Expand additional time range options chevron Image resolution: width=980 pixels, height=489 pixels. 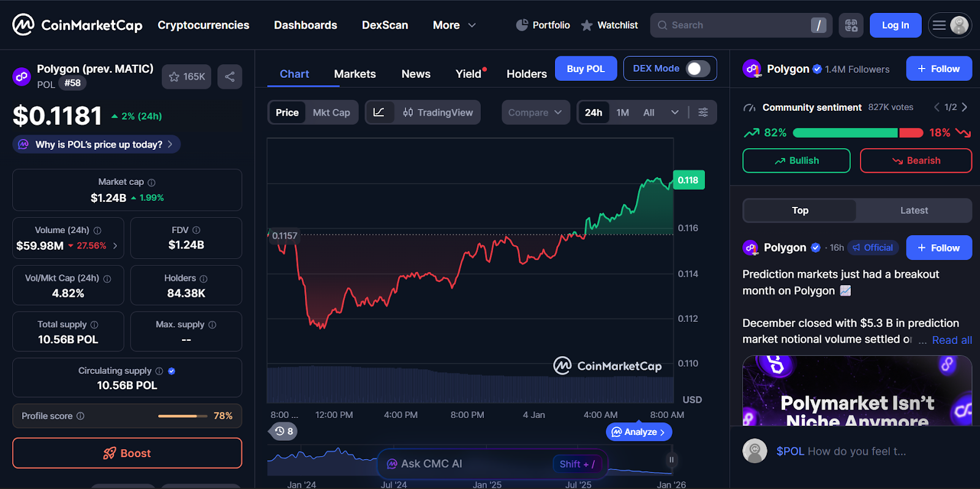(674, 113)
